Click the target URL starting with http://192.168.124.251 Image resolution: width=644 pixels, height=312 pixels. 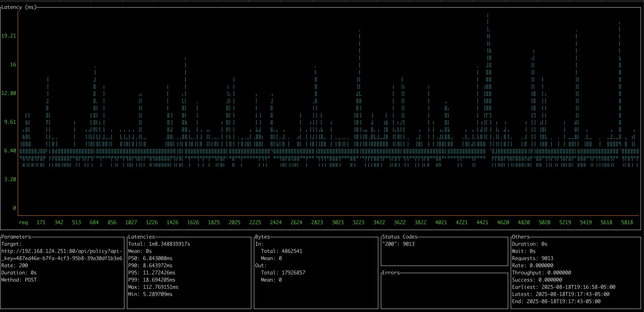point(62,251)
